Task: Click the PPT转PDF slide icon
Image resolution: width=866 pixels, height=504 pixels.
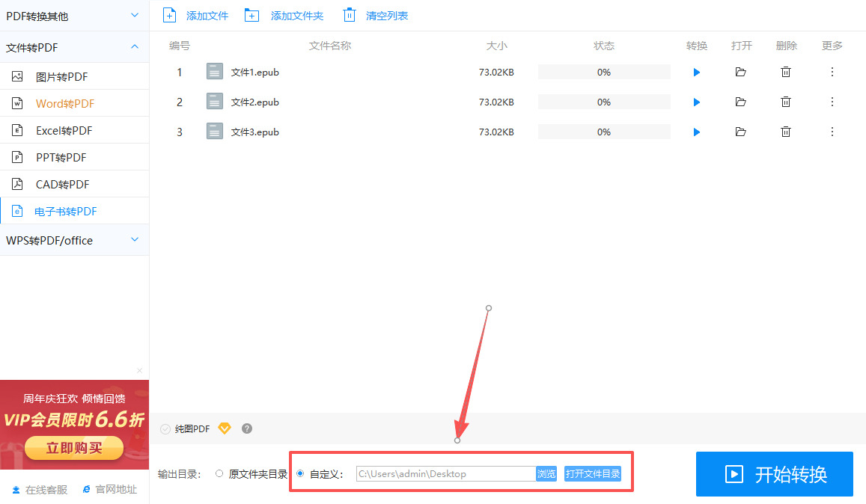Action: [18, 157]
